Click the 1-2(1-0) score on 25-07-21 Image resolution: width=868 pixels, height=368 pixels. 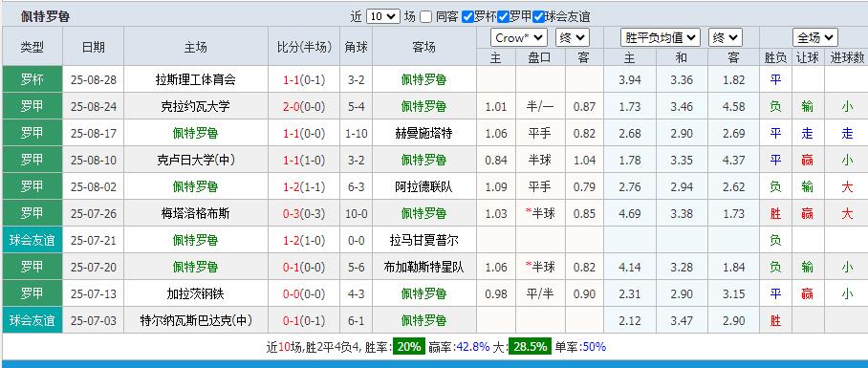(x=304, y=240)
